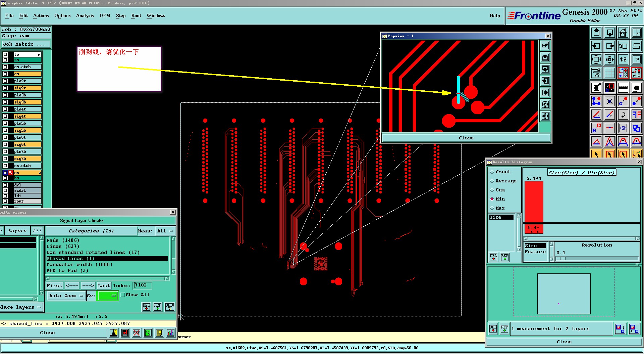The image size is (644, 354).
Task: Select the Min radio option
Action: coord(497,199)
